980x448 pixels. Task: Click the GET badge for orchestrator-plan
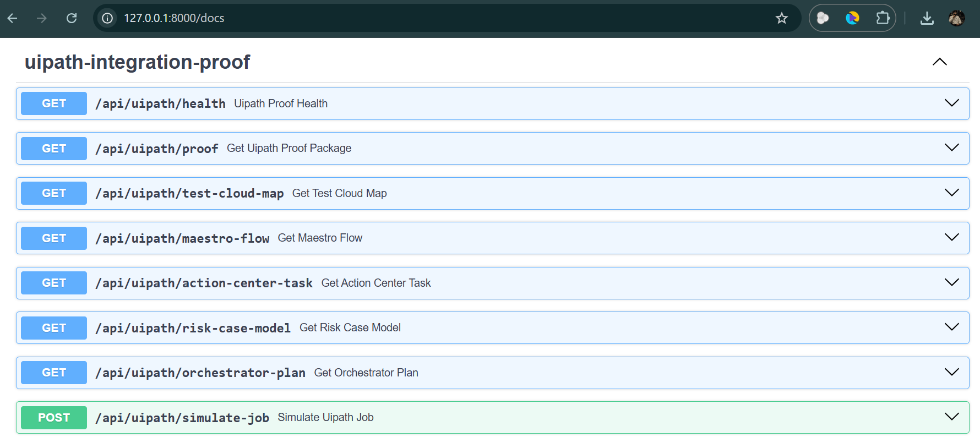(54, 373)
